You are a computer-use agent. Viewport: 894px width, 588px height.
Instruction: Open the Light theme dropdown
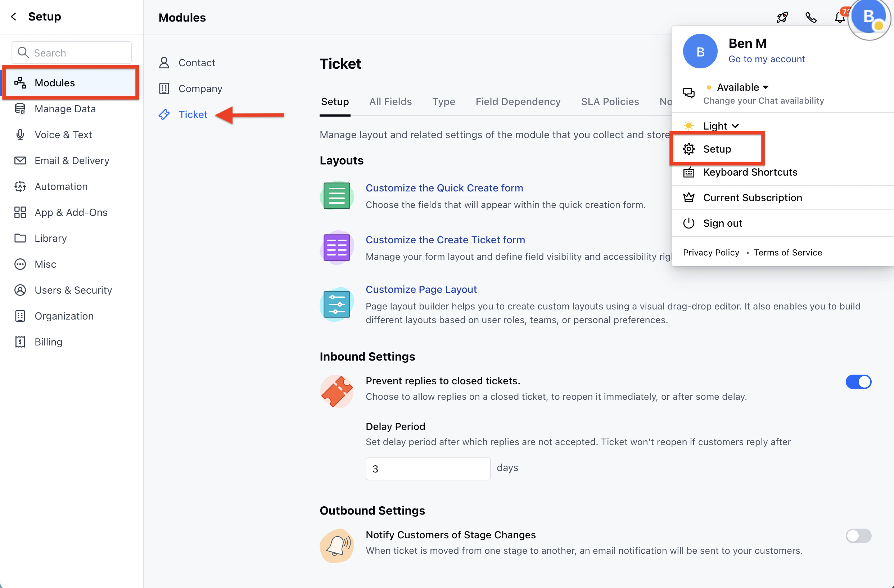pos(721,126)
